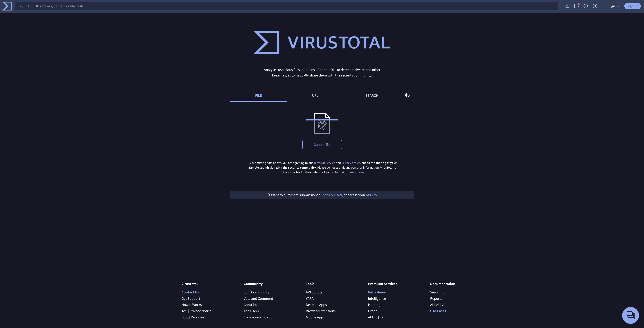Switch to the URL tab

315,96
